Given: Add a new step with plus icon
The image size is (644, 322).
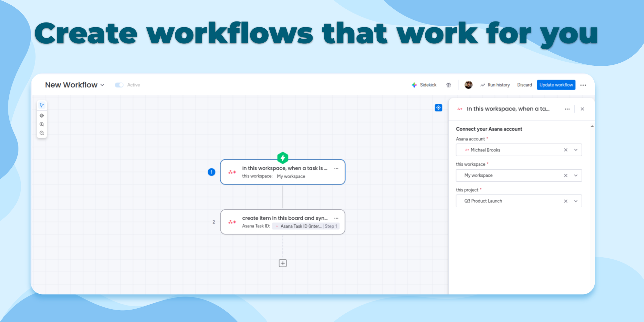Looking at the screenshot, I should (283, 263).
